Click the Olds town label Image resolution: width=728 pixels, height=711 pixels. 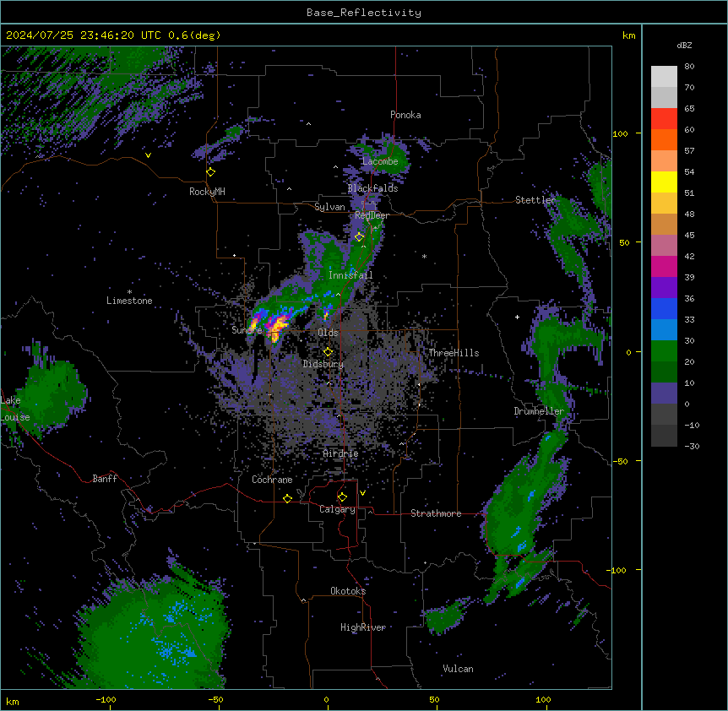(328, 333)
